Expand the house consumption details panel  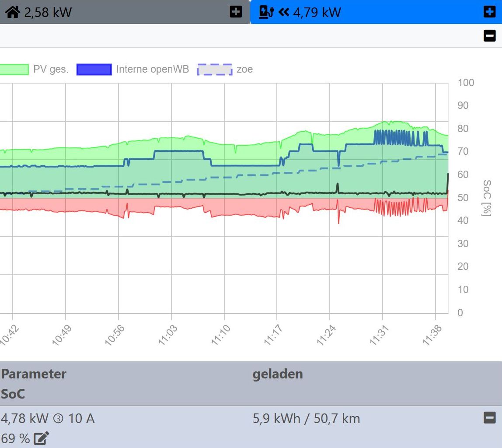click(x=236, y=12)
